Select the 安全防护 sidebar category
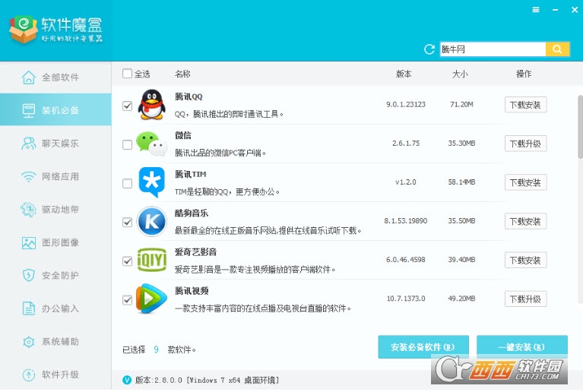 [x=55, y=276]
